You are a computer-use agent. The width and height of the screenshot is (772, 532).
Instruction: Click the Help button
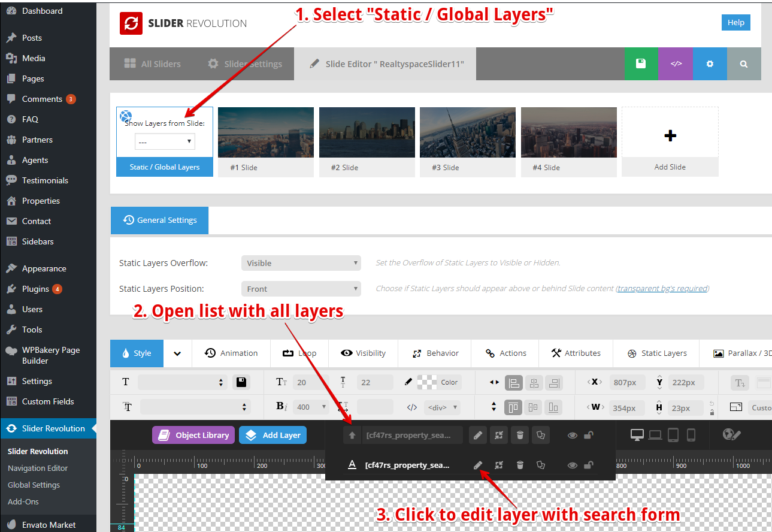[x=736, y=23]
